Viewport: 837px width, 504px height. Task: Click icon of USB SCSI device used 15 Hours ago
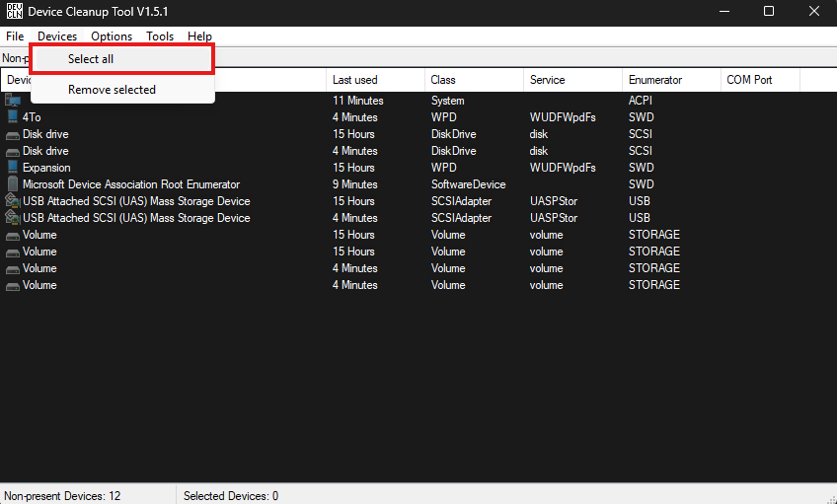point(13,201)
